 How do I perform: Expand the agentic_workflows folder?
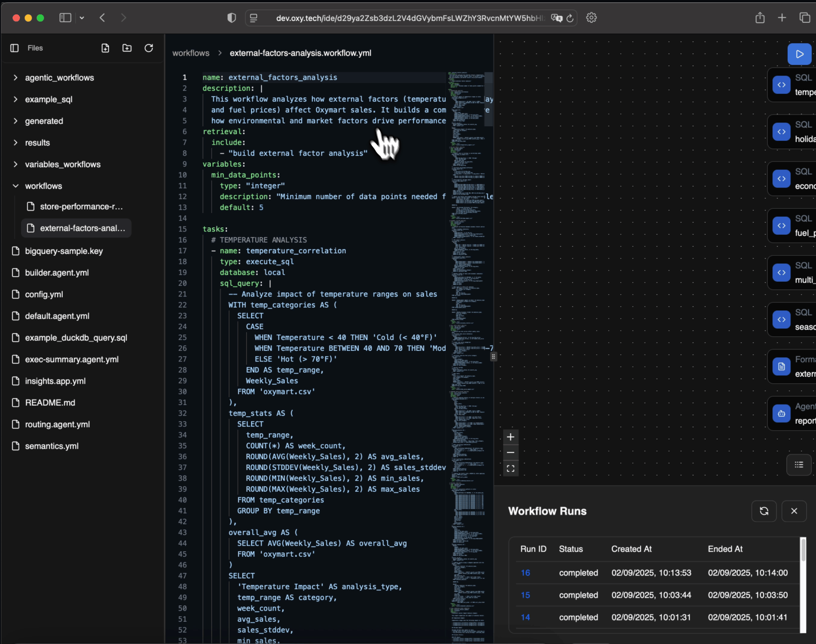click(59, 78)
